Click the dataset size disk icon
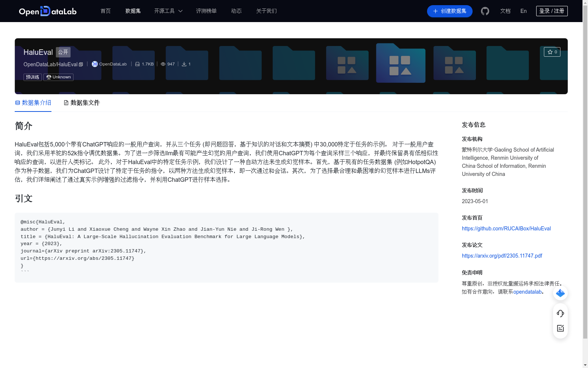The width and height of the screenshot is (588, 368). (137, 64)
